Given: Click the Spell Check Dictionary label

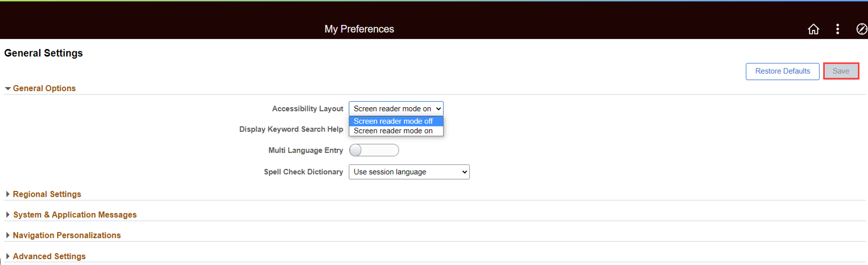Looking at the screenshot, I should tap(303, 172).
